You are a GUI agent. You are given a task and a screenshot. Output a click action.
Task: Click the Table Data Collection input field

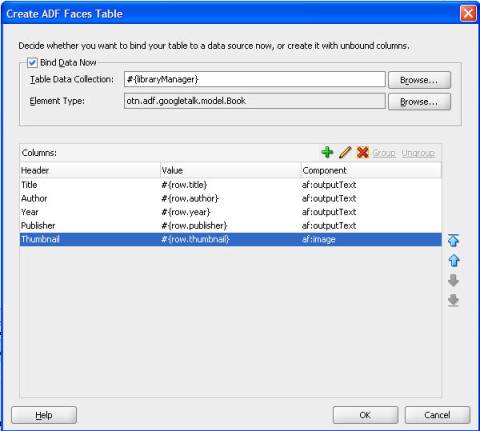[x=255, y=79]
